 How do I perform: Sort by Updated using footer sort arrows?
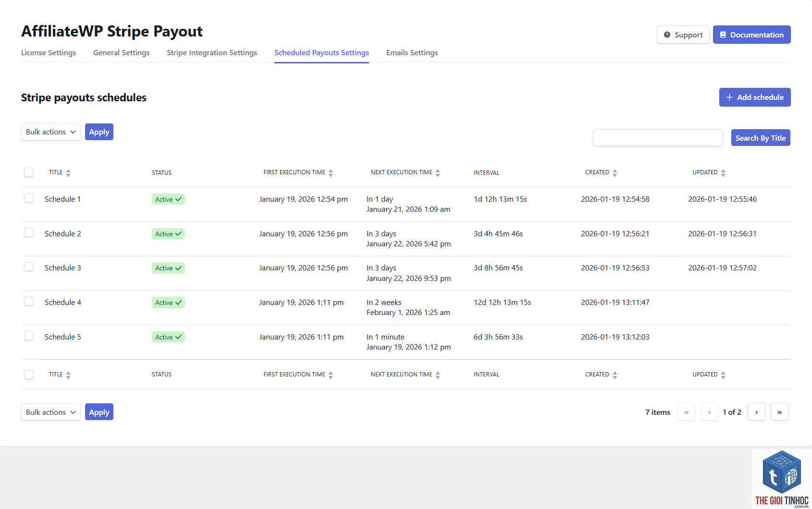723,375
